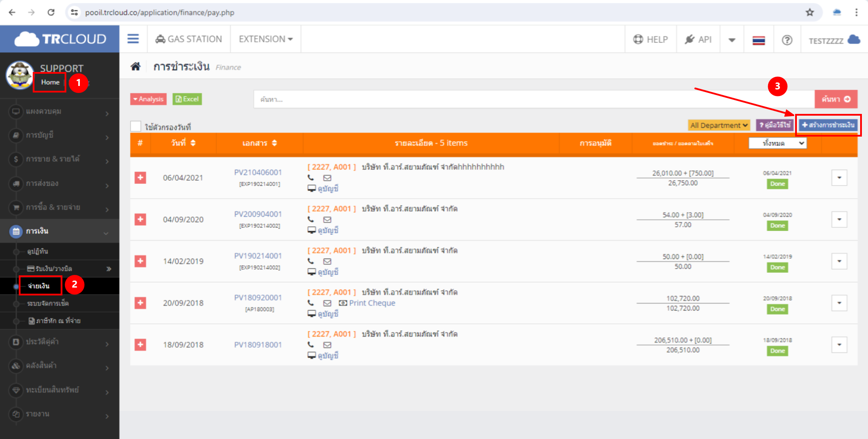Click Print Cheque in PV180920001 row
The height and width of the screenshot is (439, 868).
(367, 303)
